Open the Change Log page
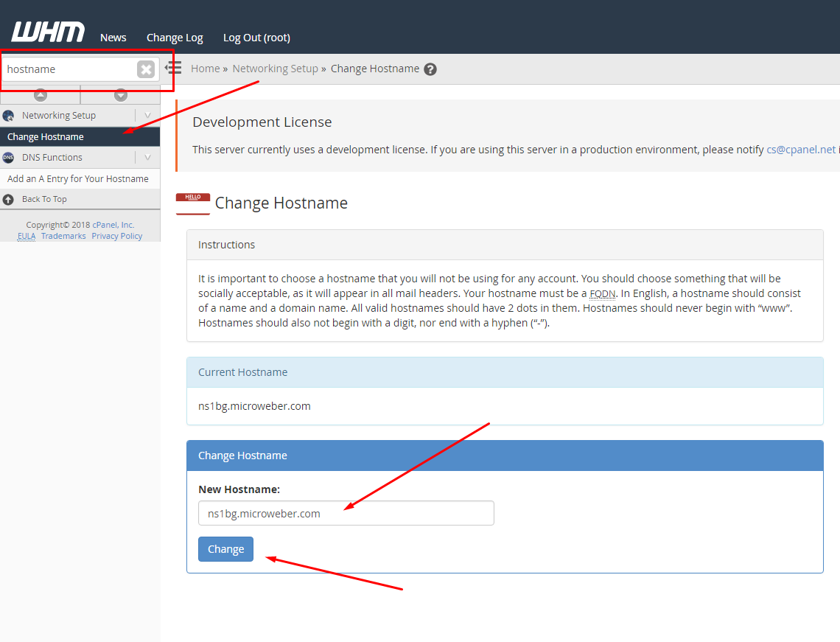Image resolution: width=840 pixels, height=642 pixels. [x=175, y=38]
